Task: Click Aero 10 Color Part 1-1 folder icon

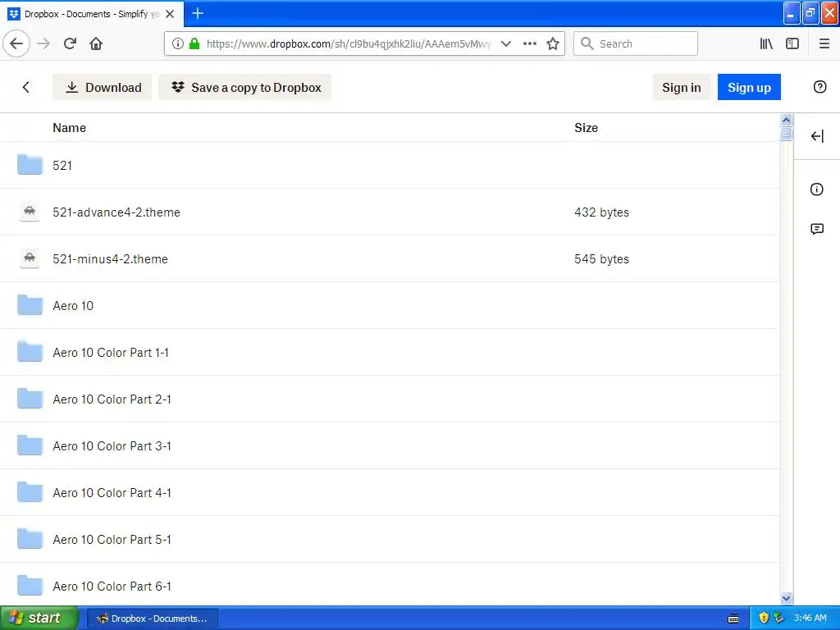Action: pyautogui.click(x=30, y=351)
